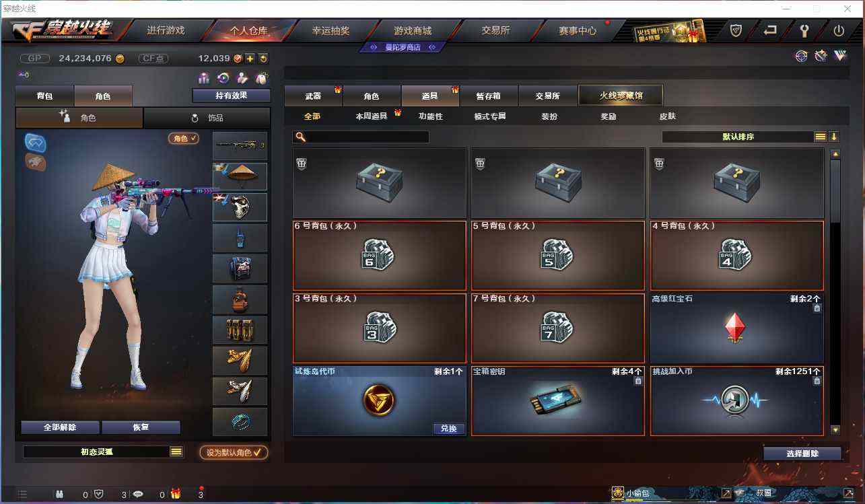
Task: Select the skull mask item slot
Action: click(240, 207)
